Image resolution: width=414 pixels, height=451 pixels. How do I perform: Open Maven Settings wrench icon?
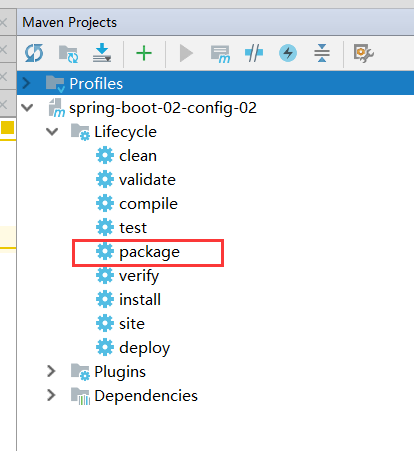coord(364,53)
